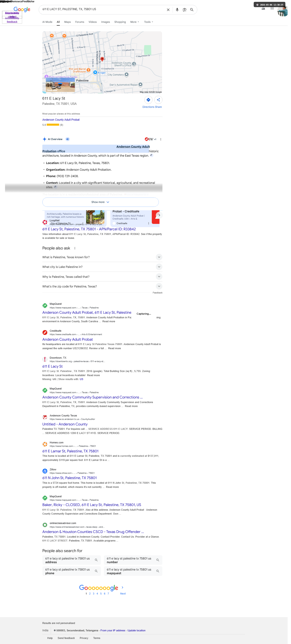Open the account profile picture
This screenshot has width=291, height=644.
pyautogui.click(x=282, y=11)
